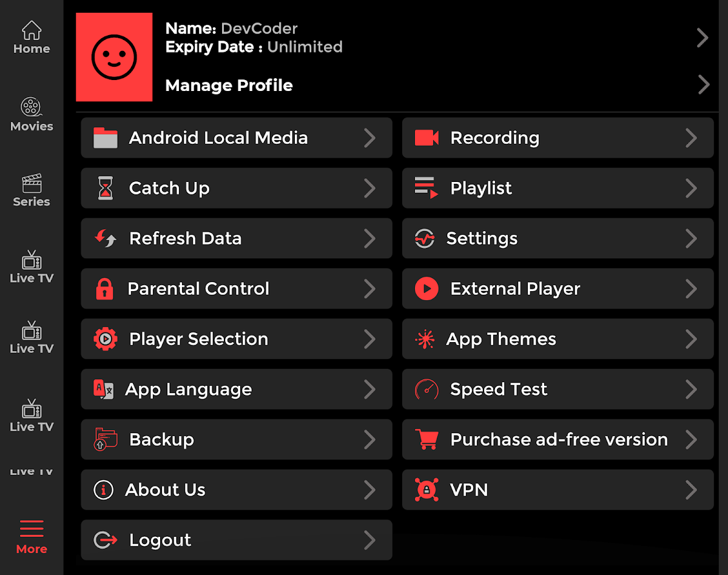Switch to Movies in the sidebar
This screenshot has width=728, height=575.
[32, 115]
